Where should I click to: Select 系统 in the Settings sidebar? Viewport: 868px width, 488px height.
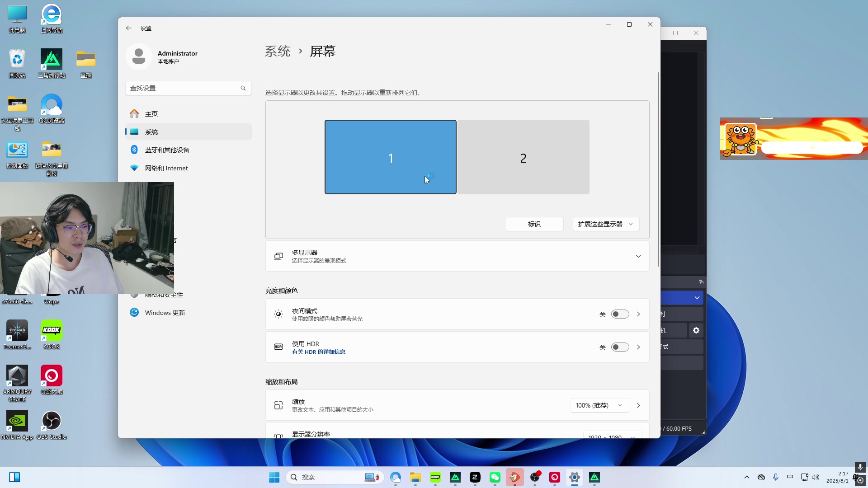(188, 132)
